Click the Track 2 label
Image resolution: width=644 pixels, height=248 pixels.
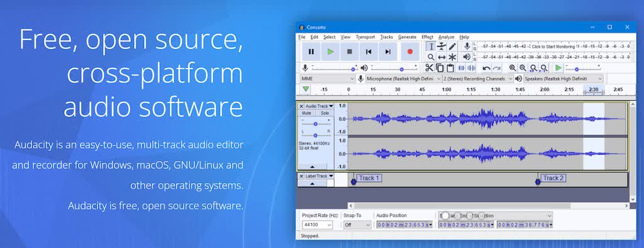pos(553,178)
